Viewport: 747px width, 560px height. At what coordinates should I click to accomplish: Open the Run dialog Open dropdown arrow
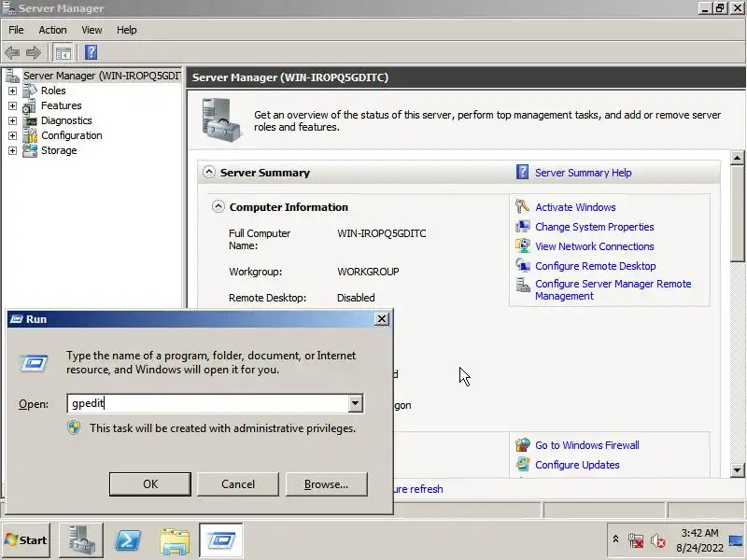(356, 403)
